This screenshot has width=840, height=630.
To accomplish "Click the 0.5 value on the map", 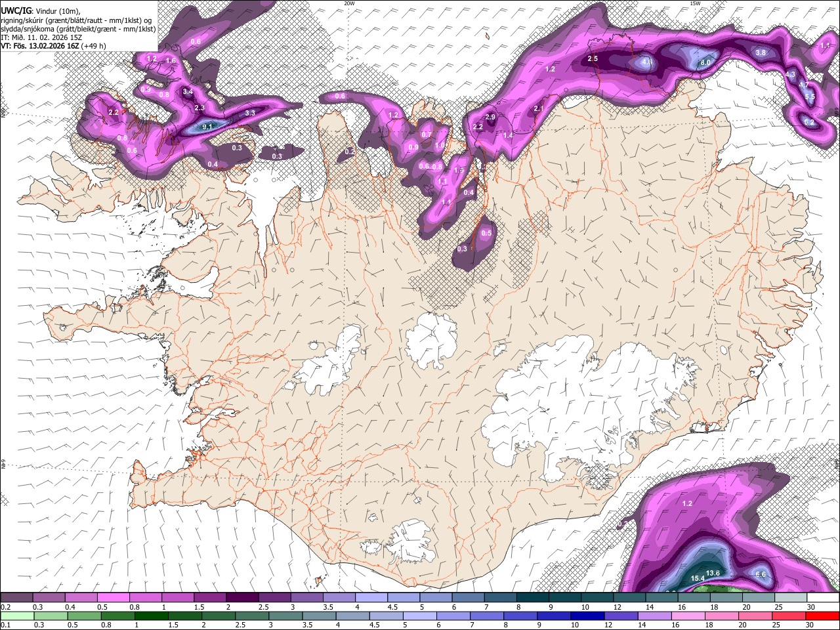I will tap(487, 234).
